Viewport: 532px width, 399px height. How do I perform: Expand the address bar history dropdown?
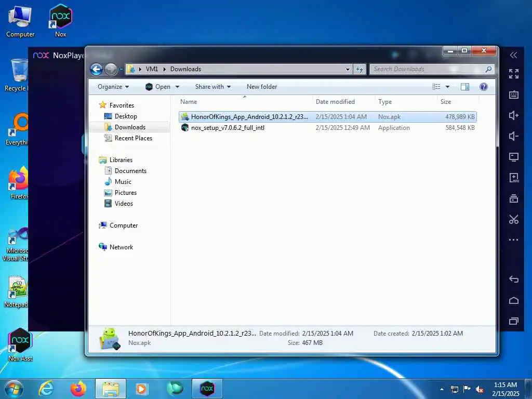click(348, 69)
